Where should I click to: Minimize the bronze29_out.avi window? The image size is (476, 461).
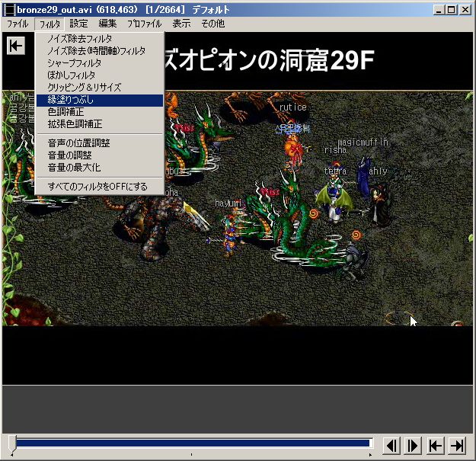[439, 10]
